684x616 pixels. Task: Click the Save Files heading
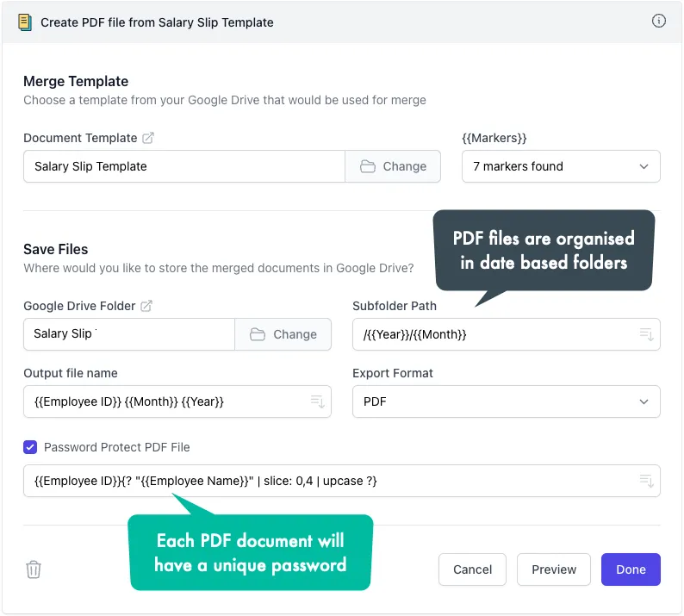click(56, 249)
